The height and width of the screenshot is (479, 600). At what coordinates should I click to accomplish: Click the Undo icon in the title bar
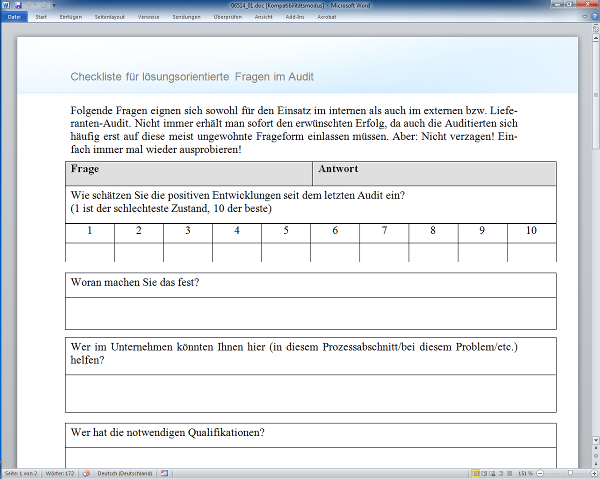click(27, 5)
